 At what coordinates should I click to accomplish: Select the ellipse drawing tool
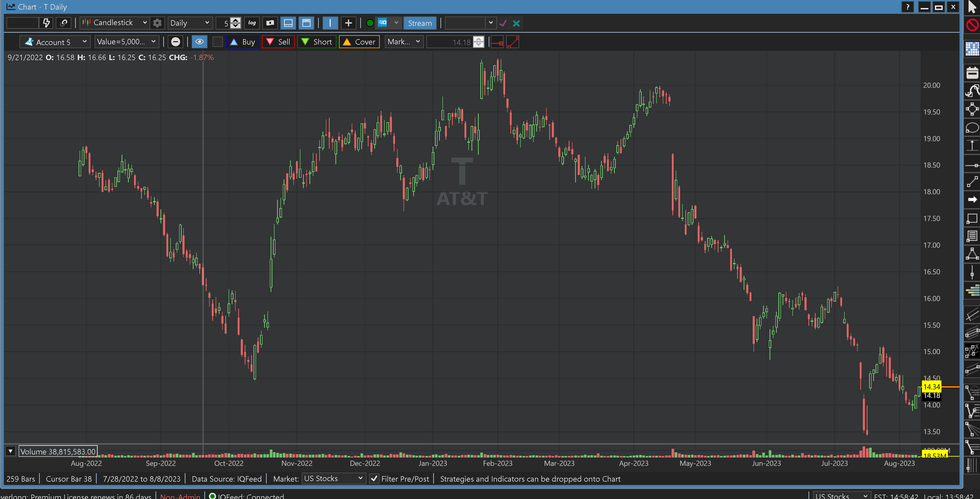[x=972, y=128]
